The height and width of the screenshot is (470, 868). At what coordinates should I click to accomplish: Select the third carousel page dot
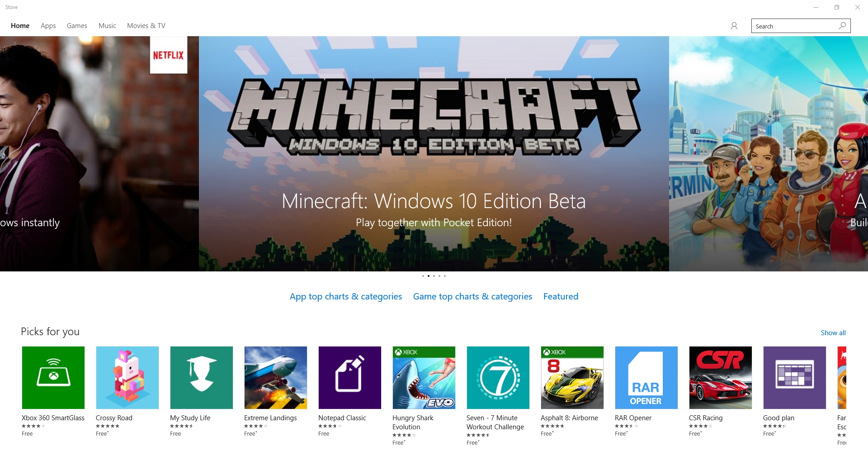434,276
